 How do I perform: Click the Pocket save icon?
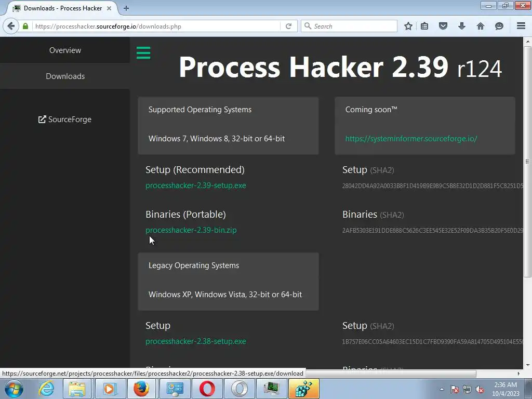tap(443, 26)
